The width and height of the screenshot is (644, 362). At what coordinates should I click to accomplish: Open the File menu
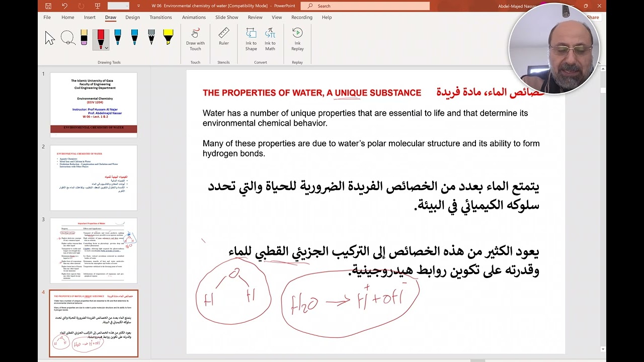pos(47,17)
